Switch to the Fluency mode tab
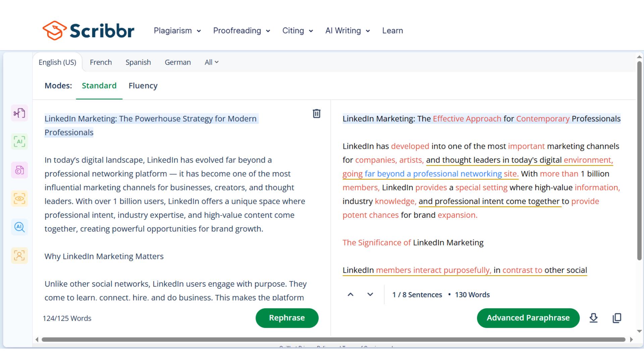644x362 pixels. (143, 86)
